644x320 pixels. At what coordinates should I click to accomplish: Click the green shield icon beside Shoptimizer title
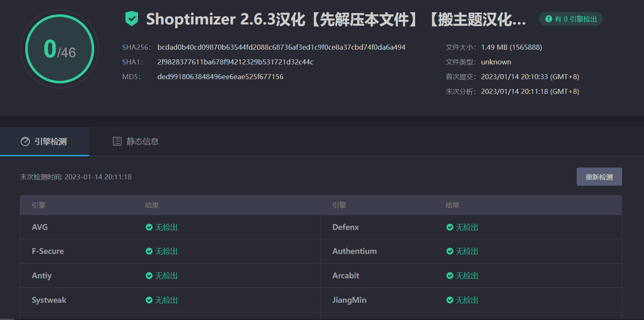click(x=132, y=19)
